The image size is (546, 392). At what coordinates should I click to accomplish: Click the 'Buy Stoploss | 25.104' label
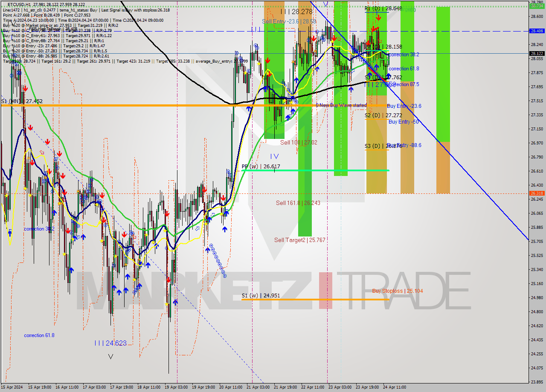coord(398,291)
